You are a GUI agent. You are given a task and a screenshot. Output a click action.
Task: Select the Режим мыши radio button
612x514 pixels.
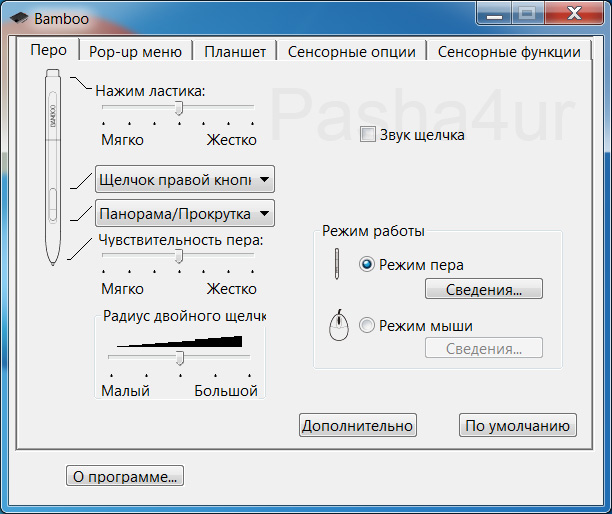[x=366, y=325]
